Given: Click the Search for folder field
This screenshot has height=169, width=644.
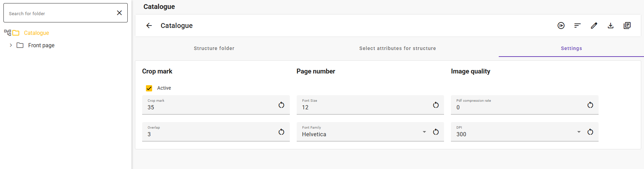Looking at the screenshot, I should point(60,13).
